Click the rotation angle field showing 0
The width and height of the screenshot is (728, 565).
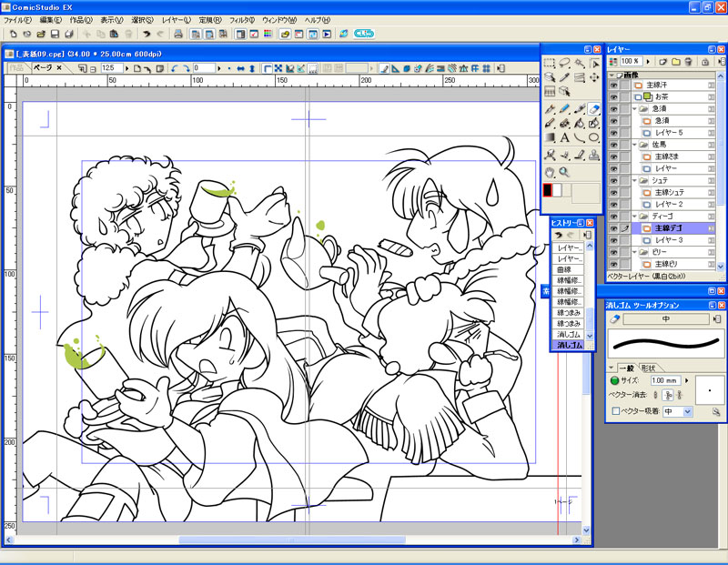[x=204, y=69]
